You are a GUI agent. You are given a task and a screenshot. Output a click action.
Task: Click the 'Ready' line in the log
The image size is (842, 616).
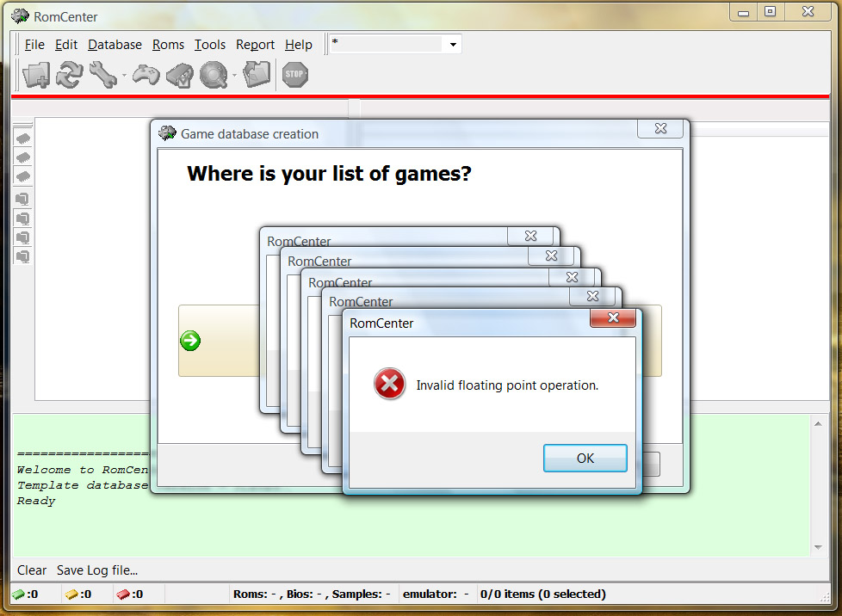coord(36,502)
